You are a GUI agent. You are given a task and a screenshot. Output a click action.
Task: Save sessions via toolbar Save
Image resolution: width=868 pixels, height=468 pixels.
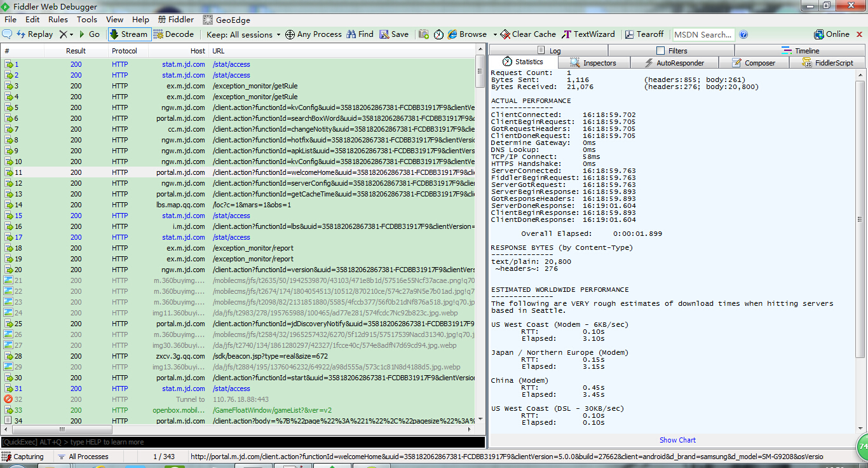coord(394,34)
